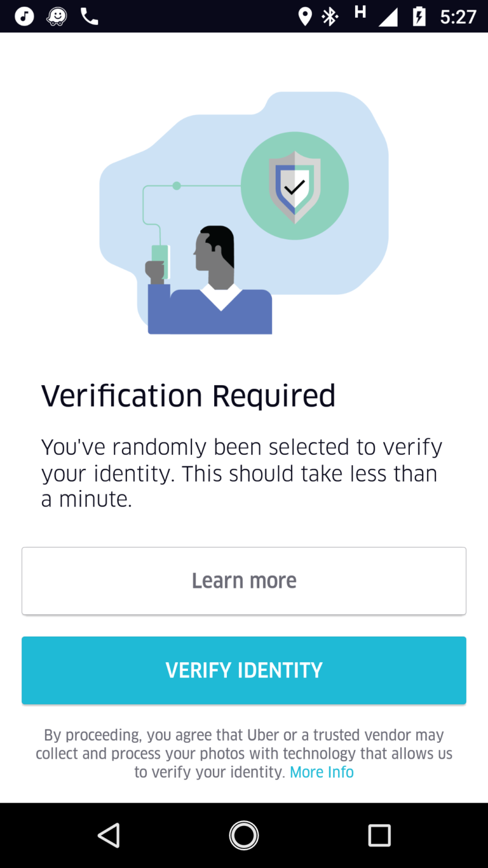Tap the music note notification icon
Image resolution: width=488 pixels, height=868 pixels.
24,16
